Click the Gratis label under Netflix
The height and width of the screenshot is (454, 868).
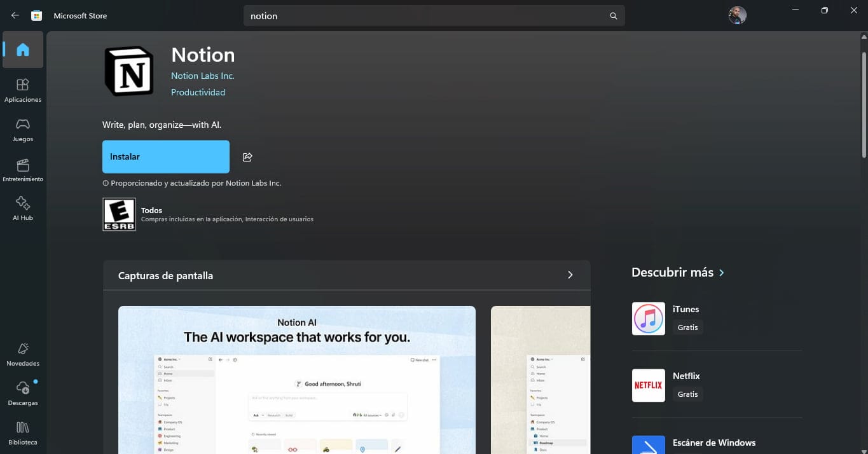(687, 394)
